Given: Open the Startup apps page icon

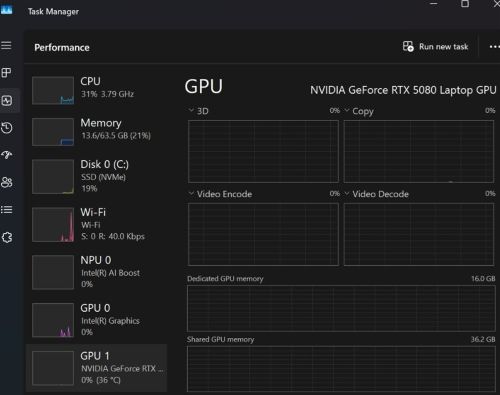Looking at the screenshot, I should pyautogui.click(x=7, y=155).
